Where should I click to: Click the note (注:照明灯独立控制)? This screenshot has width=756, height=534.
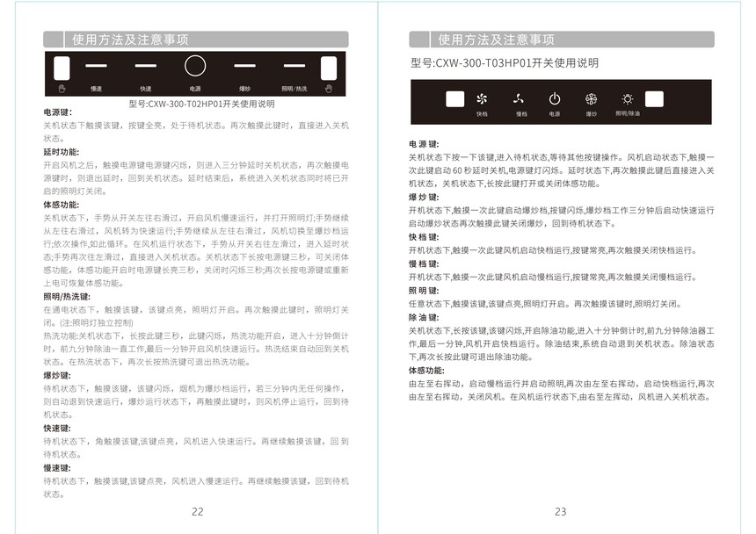click(x=97, y=322)
